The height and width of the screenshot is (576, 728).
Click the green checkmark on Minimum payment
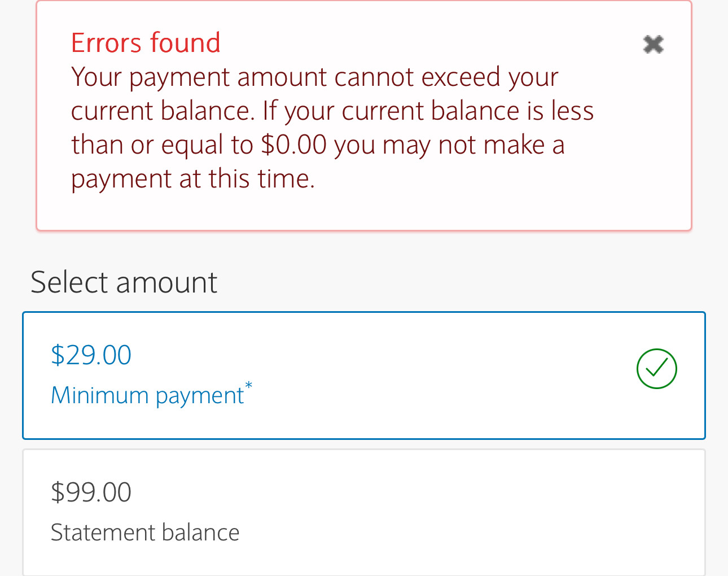[656, 369]
